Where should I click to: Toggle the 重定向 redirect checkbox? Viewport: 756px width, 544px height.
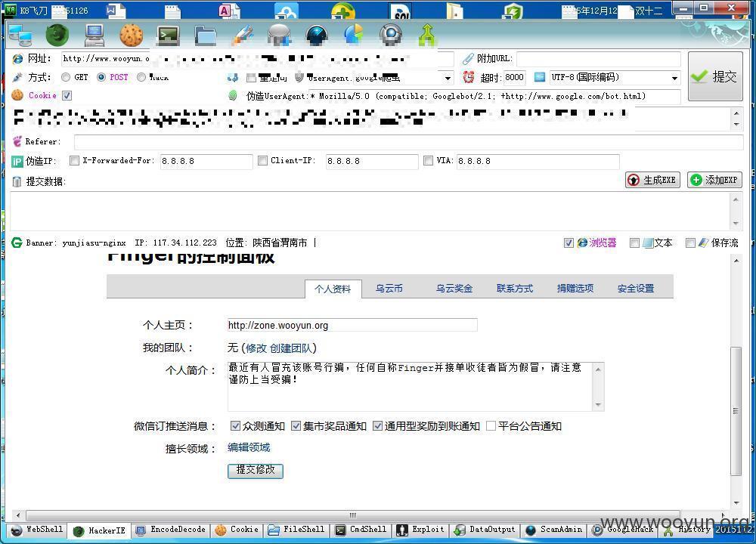(x=251, y=78)
